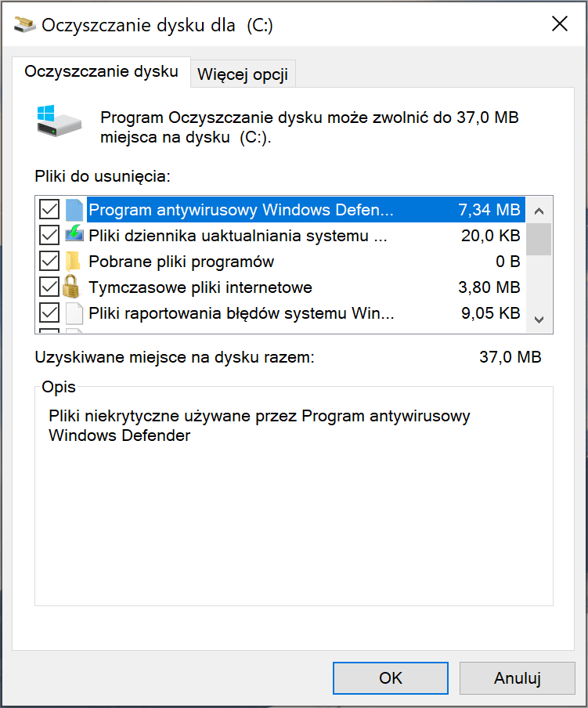Click the Uzyskiwane miejsce na dysku razem label
The image size is (588, 708).
[x=175, y=357]
